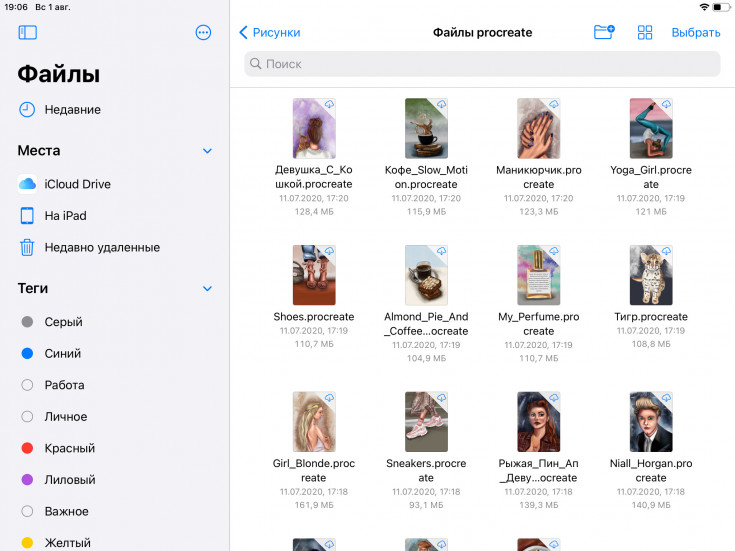Screen dimensions: 735x551
Task: Focus the Поиск search field
Action: (x=482, y=64)
